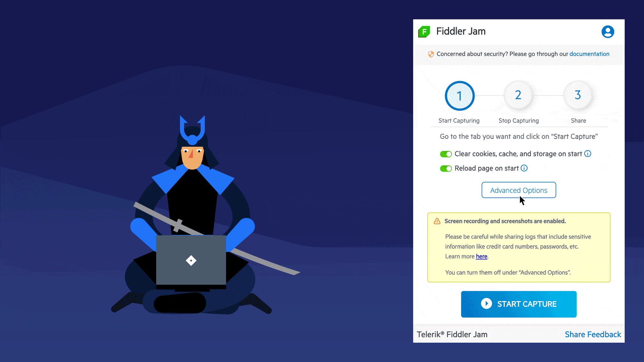The image size is (644, 362).
Task: Open Advanced Options panel
Action: [518, 190]
